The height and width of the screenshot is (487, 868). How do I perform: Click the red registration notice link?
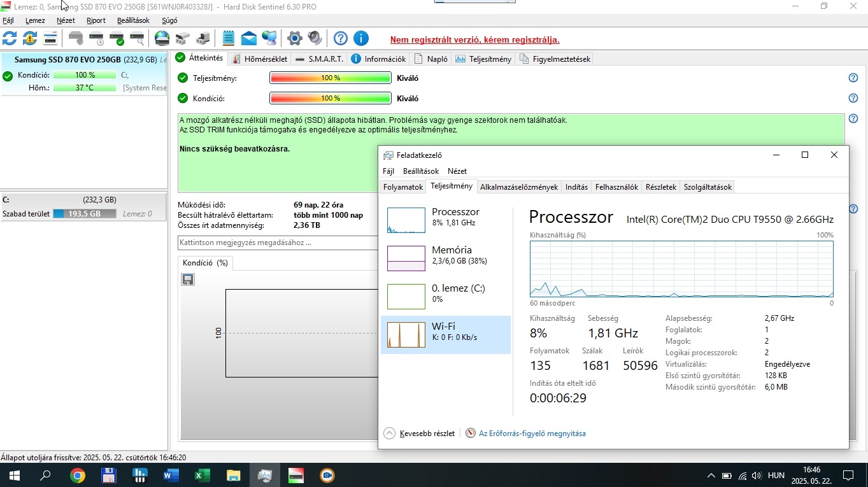tap(475, 39)
